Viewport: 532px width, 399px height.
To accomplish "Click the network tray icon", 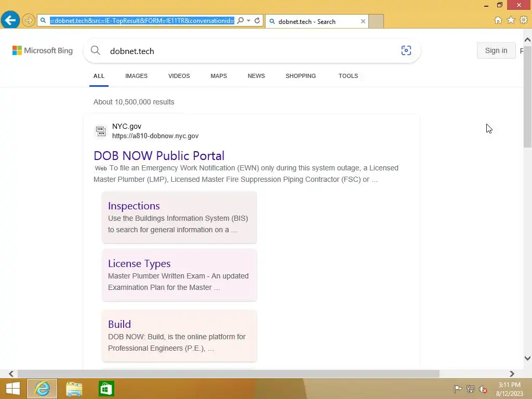I will pos(471,389).
